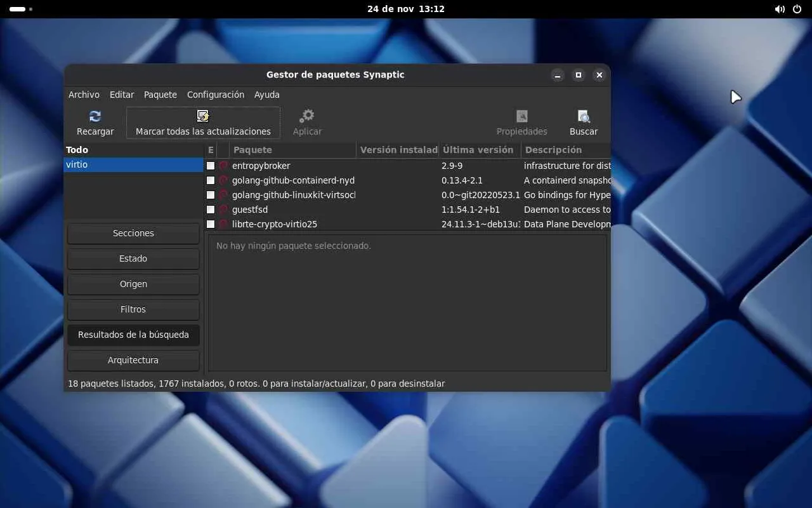Sort by the E status column header
812x508 pixels.
tap(211, 150)
